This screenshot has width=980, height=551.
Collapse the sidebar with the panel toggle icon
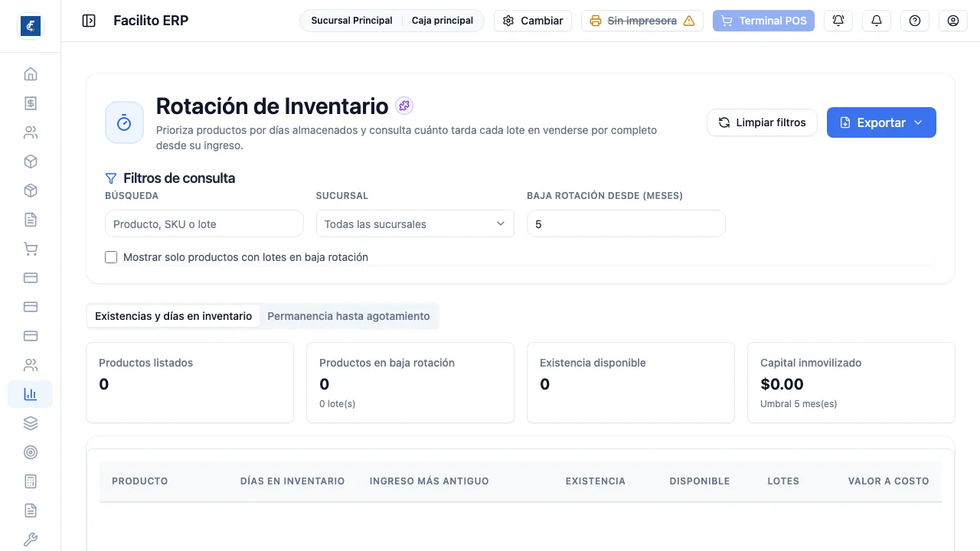tap(89, 21)
